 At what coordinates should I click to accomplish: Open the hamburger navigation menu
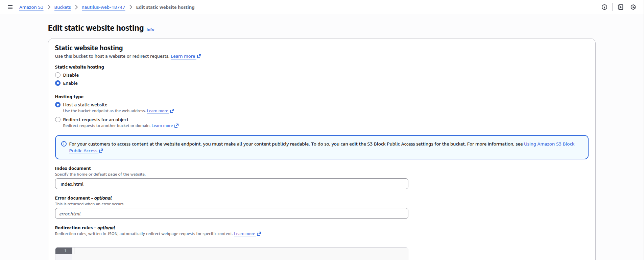coord(10,7)
